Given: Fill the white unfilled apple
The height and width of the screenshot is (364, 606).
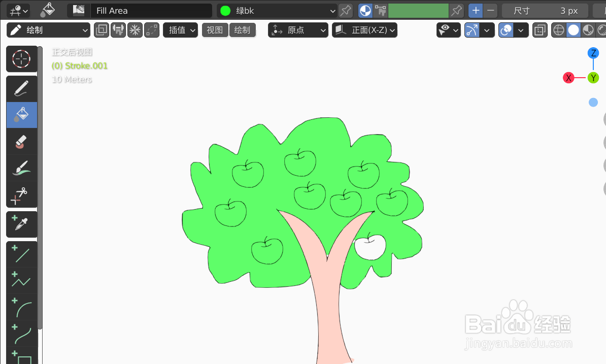Looking at the screenshot, I should pos(371,248).
